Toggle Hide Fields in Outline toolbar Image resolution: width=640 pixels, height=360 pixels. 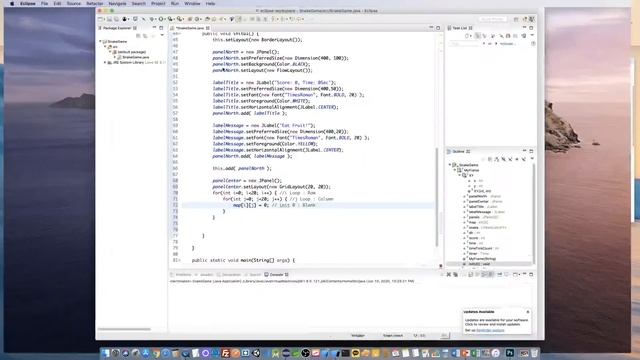[x=504, y=159]
